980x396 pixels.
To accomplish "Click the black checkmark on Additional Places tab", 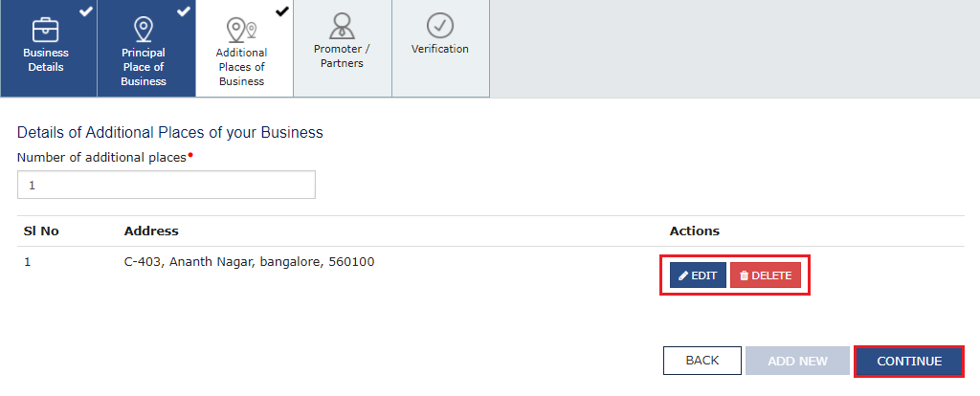I will click(281, 11).
